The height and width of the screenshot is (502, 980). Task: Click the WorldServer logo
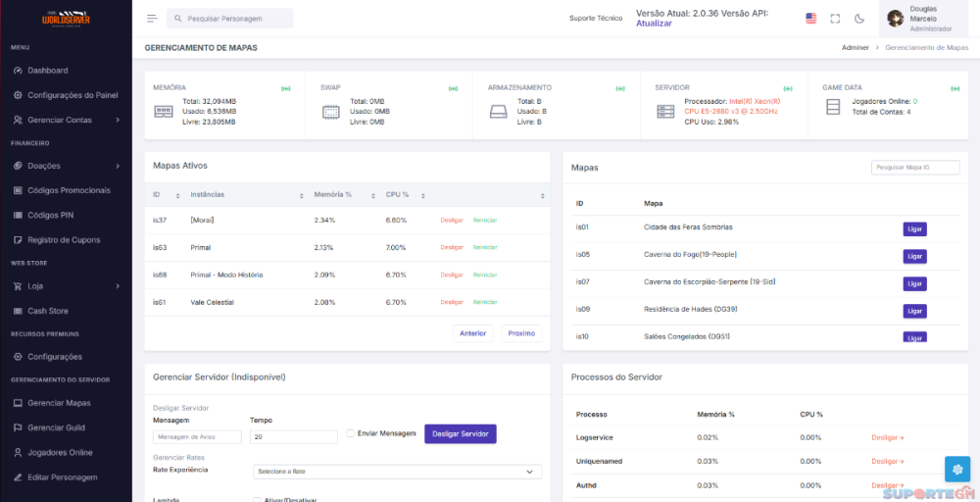[x=66, y=18]
